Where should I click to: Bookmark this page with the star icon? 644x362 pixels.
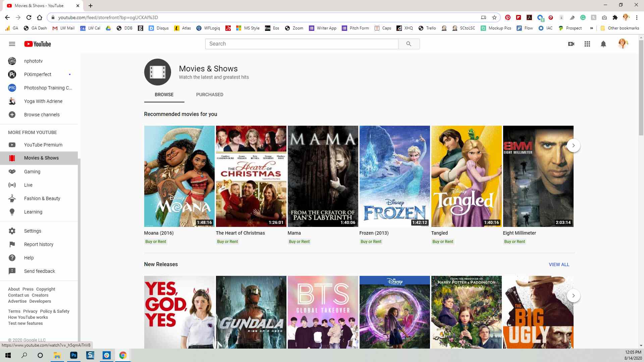pos(494,17)
